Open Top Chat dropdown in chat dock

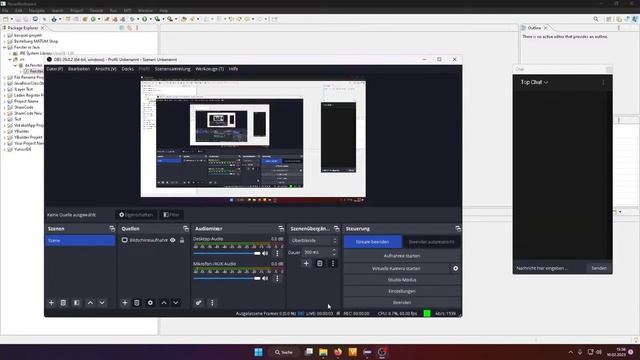pos(534,82)
